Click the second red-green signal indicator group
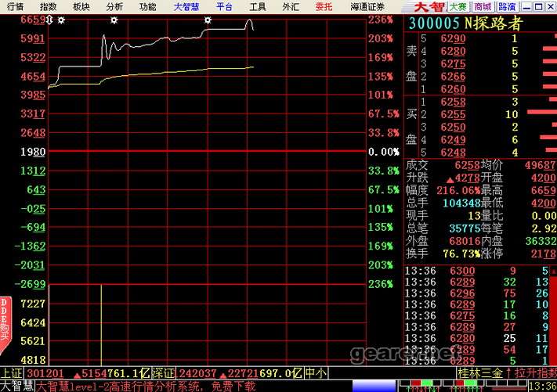 coord(465,386)
